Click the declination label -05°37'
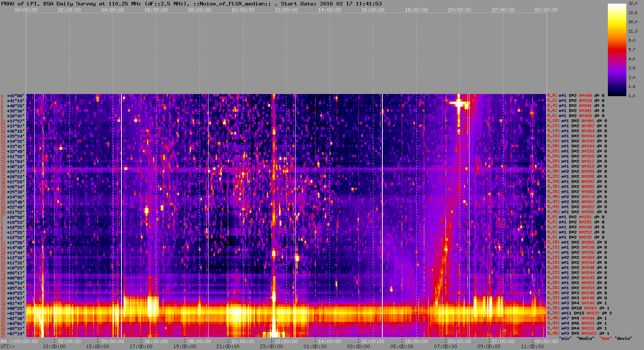Screen dimensions: 644x350 16,329
